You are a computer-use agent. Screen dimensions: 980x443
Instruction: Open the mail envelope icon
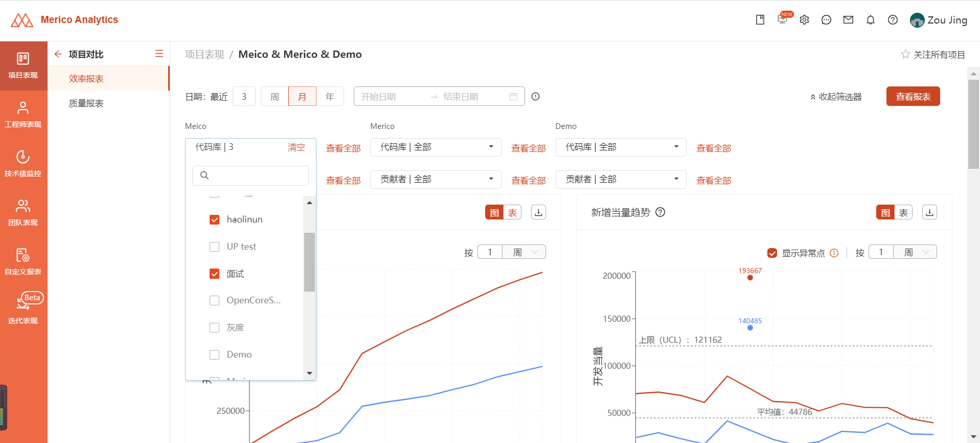point(848,20)
